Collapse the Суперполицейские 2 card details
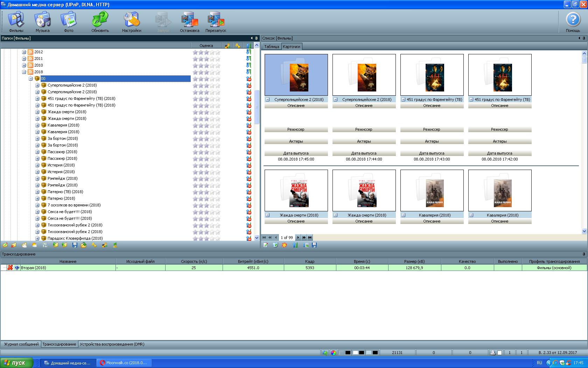 (x=268, y=100)
